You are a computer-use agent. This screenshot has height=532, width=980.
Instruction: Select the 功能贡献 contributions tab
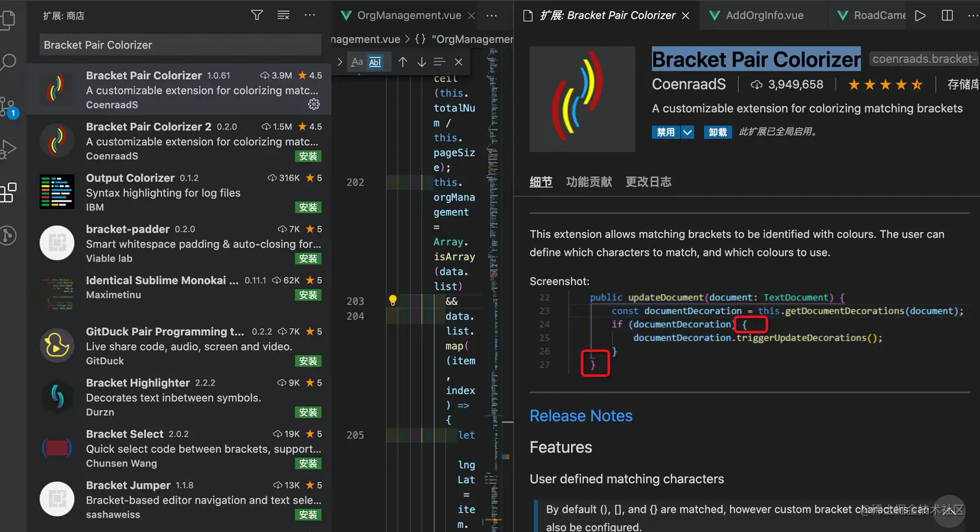[x=589, y=182]
